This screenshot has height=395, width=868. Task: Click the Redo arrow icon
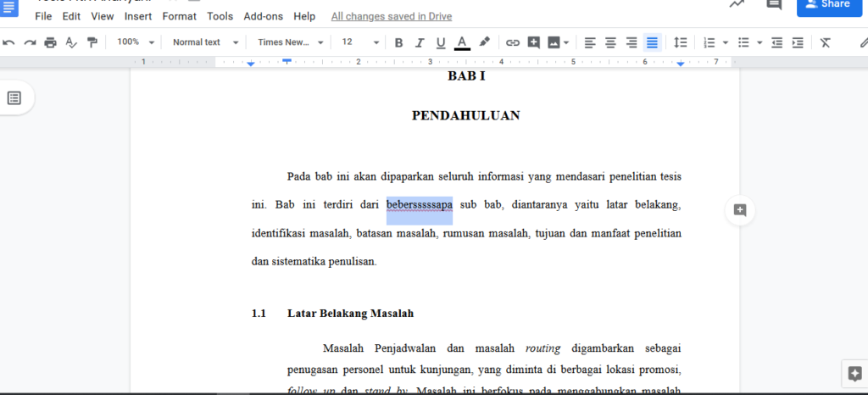click(x=30, y=42)
